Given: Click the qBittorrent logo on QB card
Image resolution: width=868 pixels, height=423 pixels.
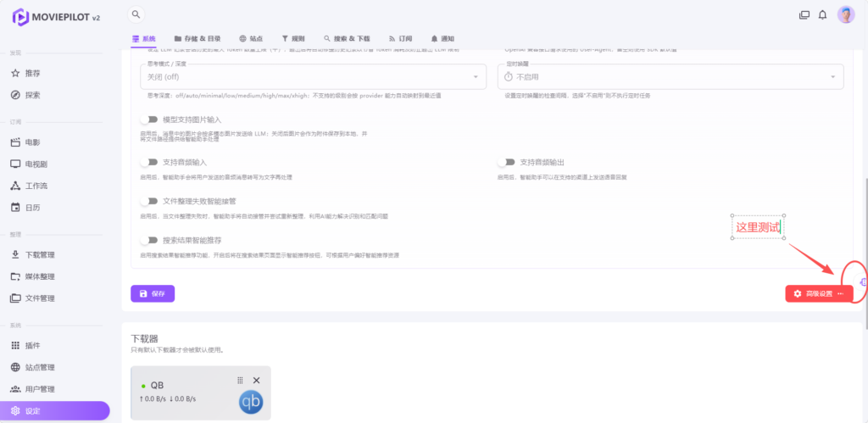Looking at the screenshot, I should tap(251, 403).
